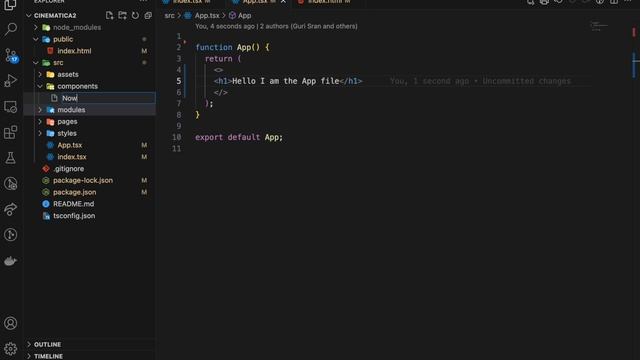Click the New File icon in Explorer header
The width and height of the screenshot is (640, 360).
(x=109, y=16)
